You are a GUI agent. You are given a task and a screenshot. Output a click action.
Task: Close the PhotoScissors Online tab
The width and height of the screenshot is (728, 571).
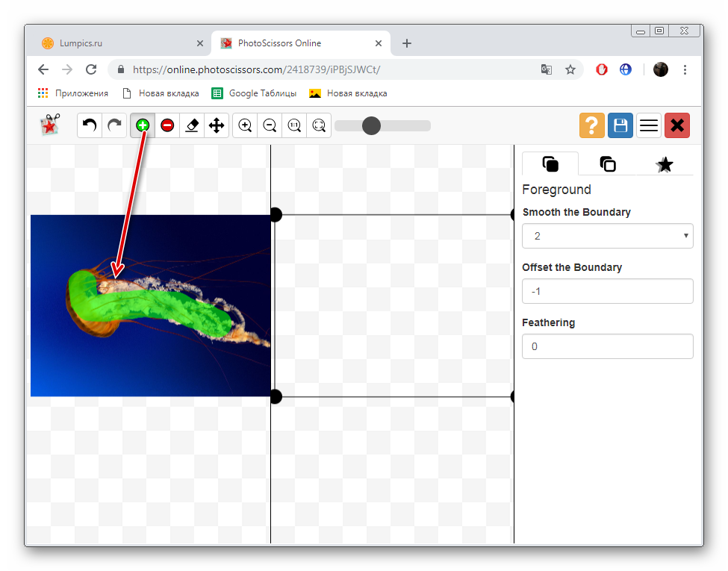point(379,43)
